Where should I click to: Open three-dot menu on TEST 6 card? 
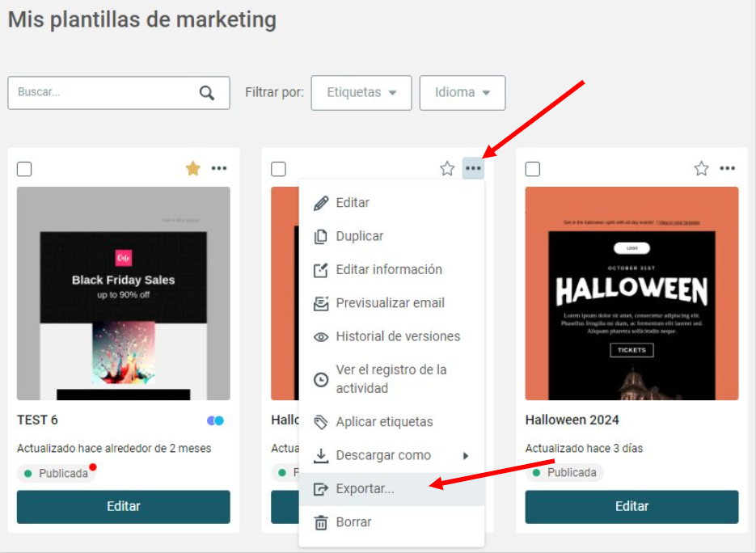coord(219,168)
